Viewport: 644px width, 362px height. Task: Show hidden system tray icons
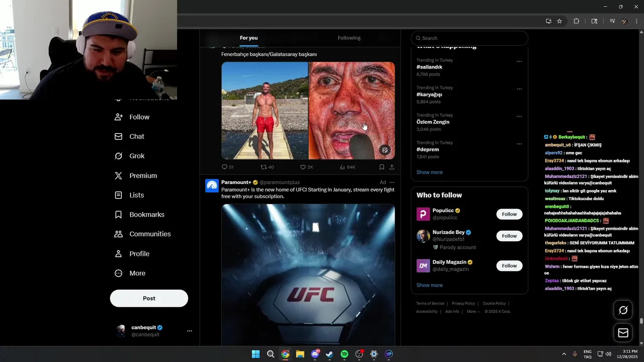pos(563,354)
